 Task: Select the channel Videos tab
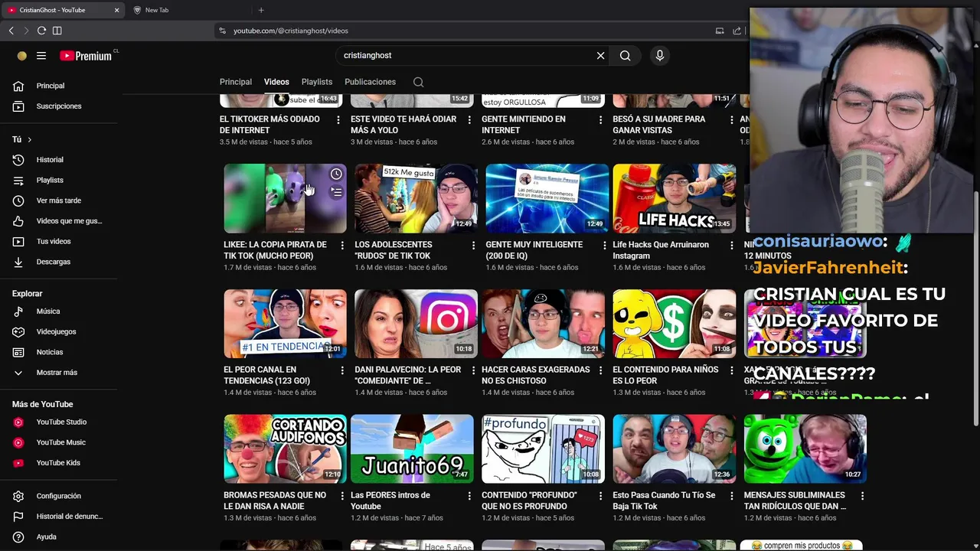[276, 82]
